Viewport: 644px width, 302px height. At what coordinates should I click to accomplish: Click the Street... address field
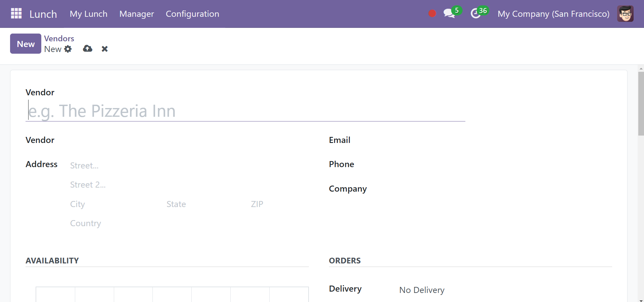click(x=189, y=165)
